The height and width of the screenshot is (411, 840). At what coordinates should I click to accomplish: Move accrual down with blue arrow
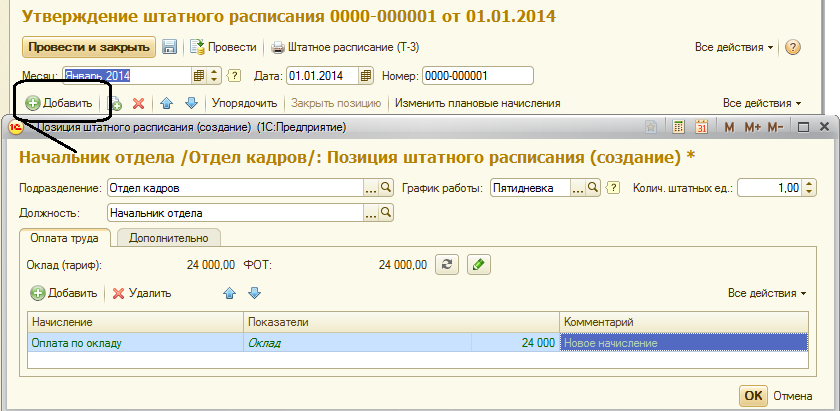point(255,293)
